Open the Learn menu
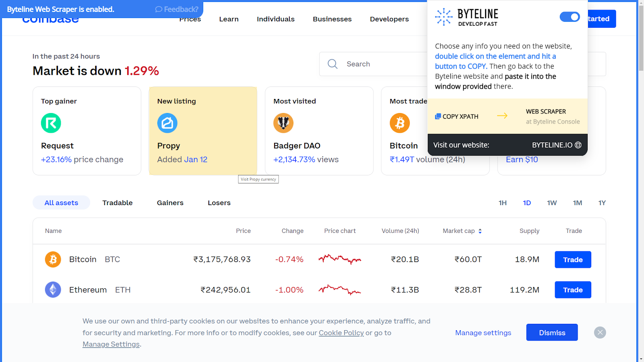644x362 pixels. [229, 19]
